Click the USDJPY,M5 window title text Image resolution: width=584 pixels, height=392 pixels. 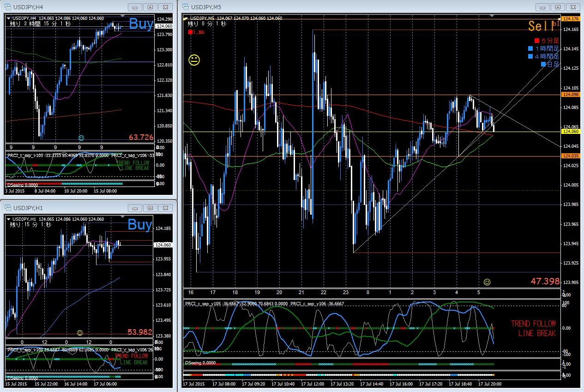(205, 7)
